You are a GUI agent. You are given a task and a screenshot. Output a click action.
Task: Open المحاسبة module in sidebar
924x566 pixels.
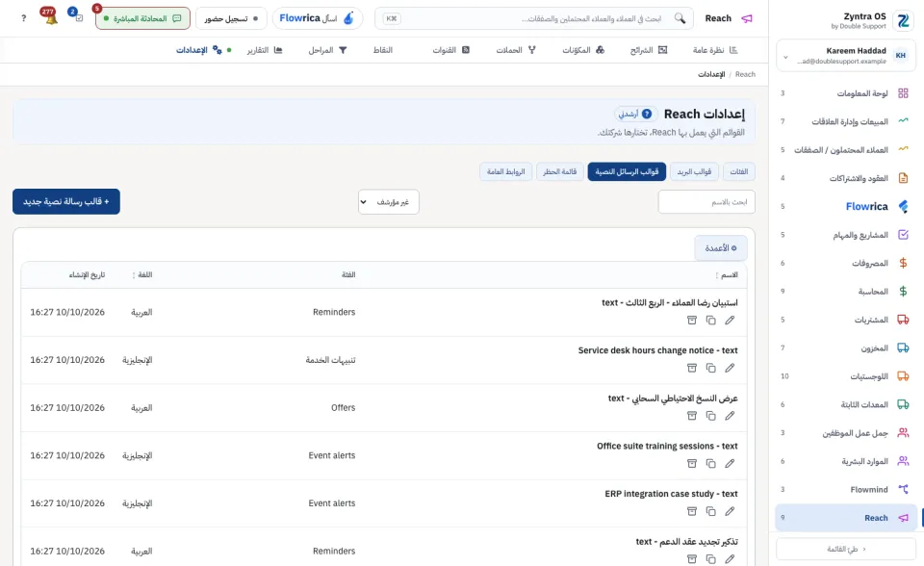click(x=846, y=292)
